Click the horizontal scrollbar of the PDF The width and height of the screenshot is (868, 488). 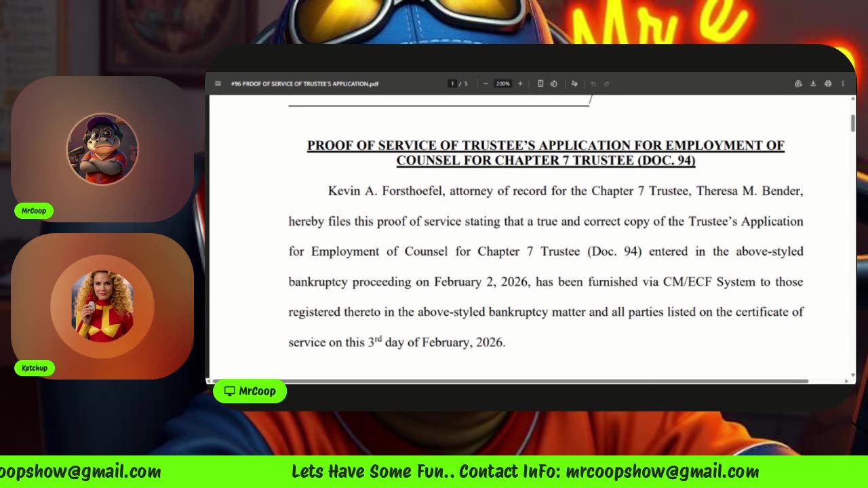pos(510,381)
